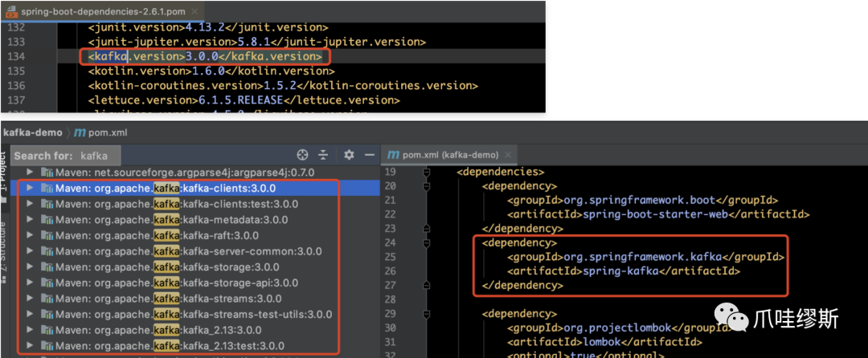Expand the kafka-storage:3.0.0 node
This screenshot has height=358, width=868.
click(x=30, y=266)
